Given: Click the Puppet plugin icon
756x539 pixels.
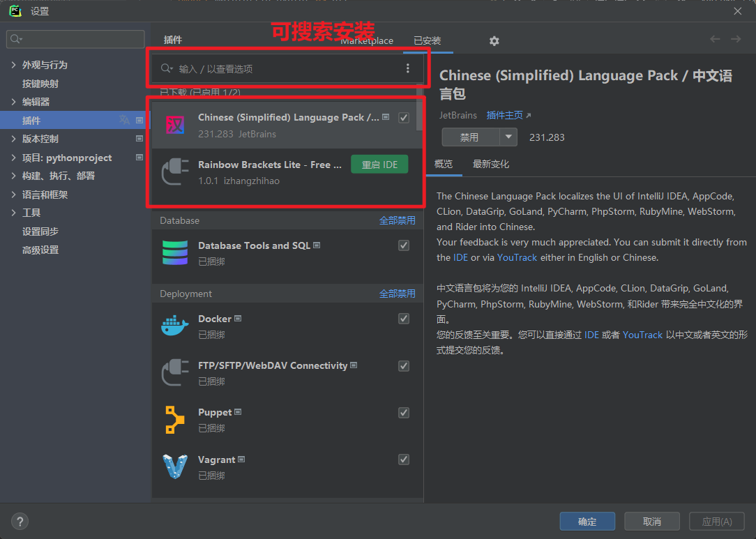Looking at the screenshot, I should 174,420.
